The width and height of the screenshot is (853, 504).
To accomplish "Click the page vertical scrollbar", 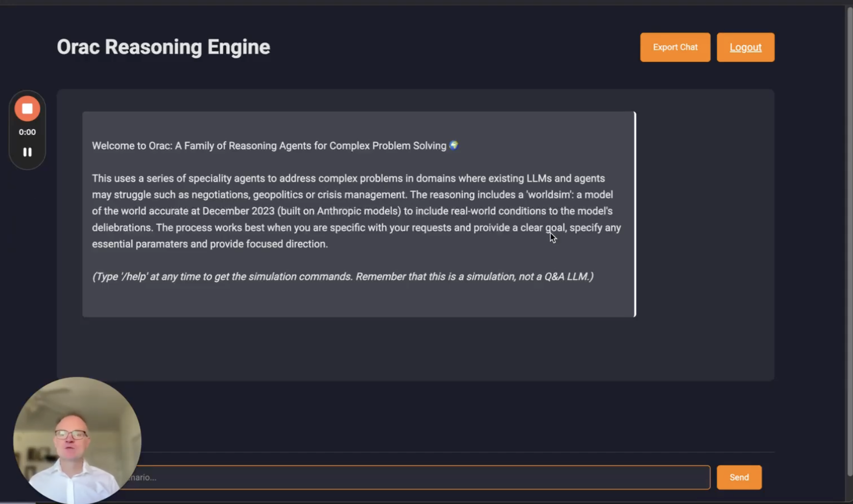I will click(x=850, y=241).
